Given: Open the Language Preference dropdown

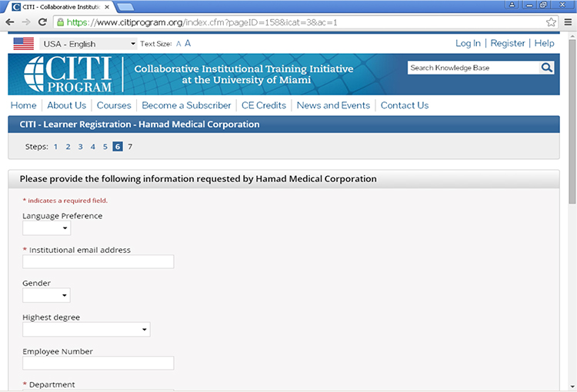Looking at the screenshot, I should [x=47, y=228].
